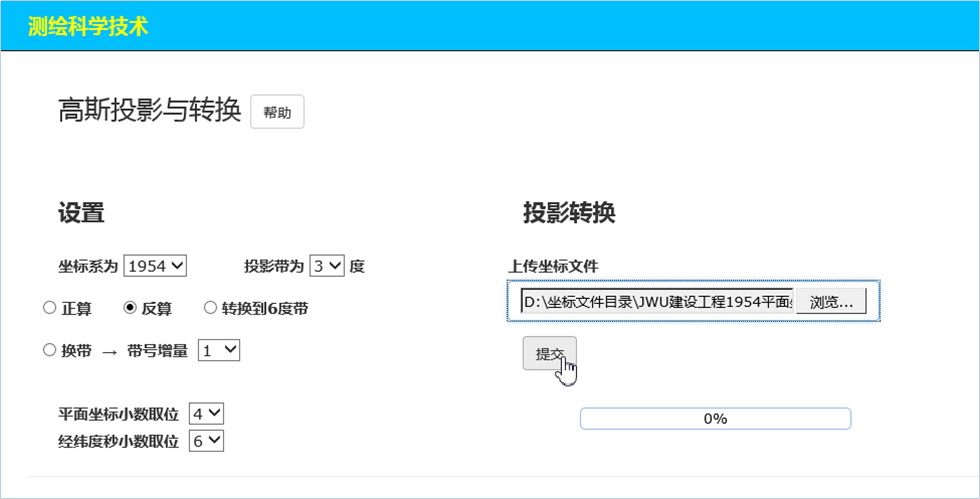Click the 0% progress bar
980x499 pixels.
point(715,418)
